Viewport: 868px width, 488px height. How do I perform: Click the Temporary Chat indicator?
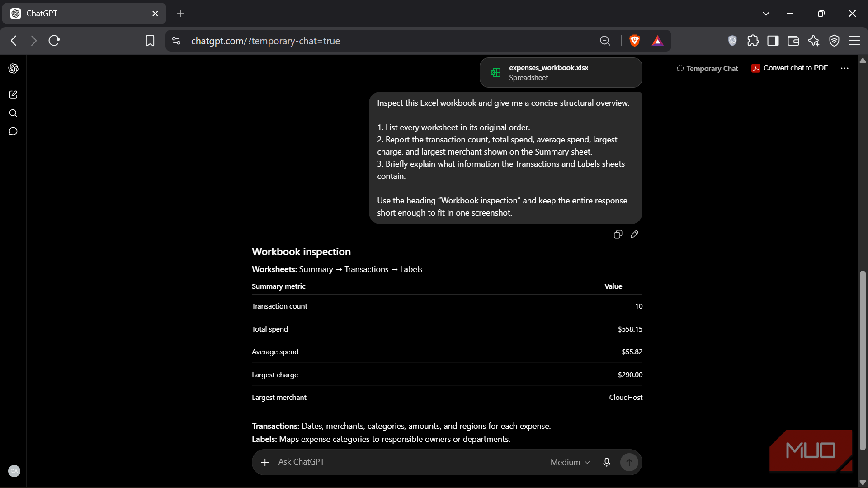(707, 68)
